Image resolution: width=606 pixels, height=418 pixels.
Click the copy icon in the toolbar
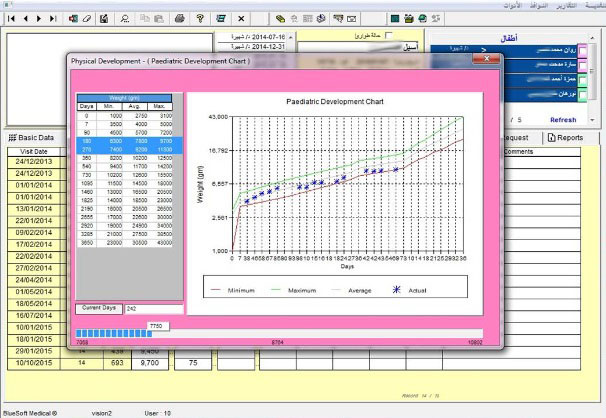click(145, 19)
